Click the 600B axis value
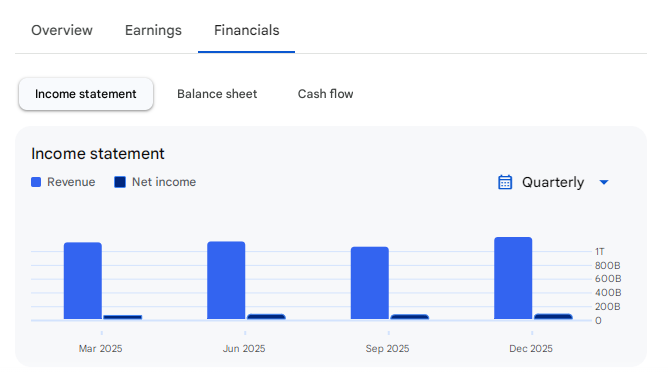The image size is (668, 372). pyautogui.click(x=608, y=279)
